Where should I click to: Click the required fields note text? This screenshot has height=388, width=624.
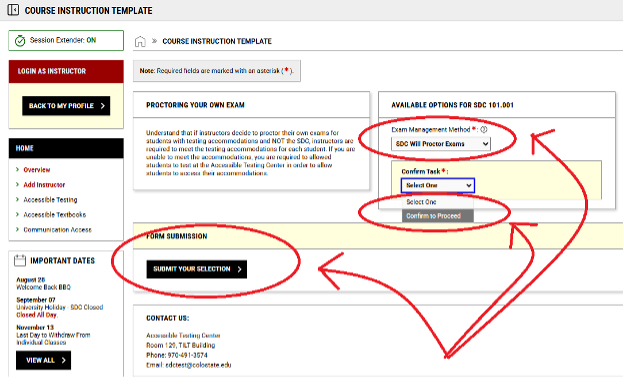216,71
